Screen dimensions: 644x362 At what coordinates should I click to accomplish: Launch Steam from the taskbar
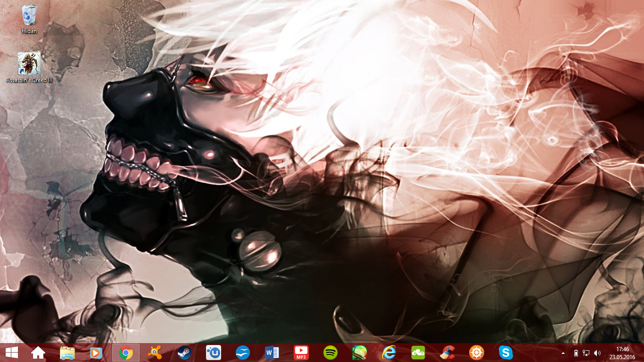184,353
